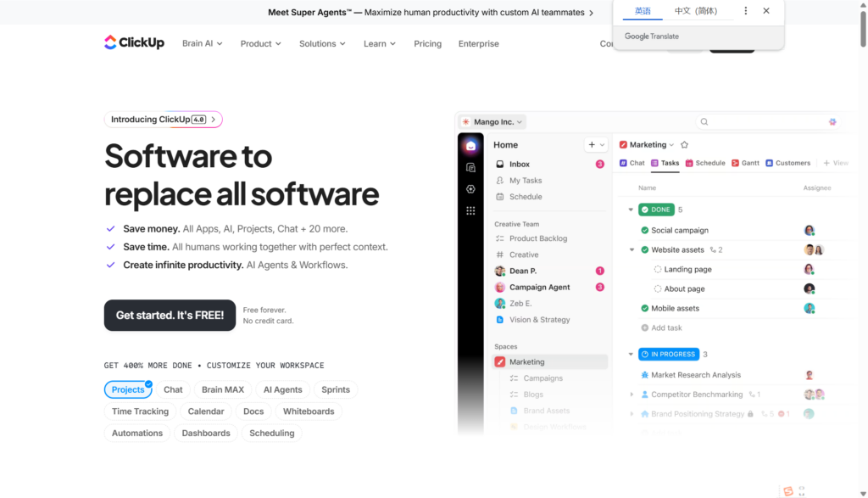
Task: Open the Introducing ClickUp 4.0 announcement link
Action: pyautogui.click(x=164, y=120)
